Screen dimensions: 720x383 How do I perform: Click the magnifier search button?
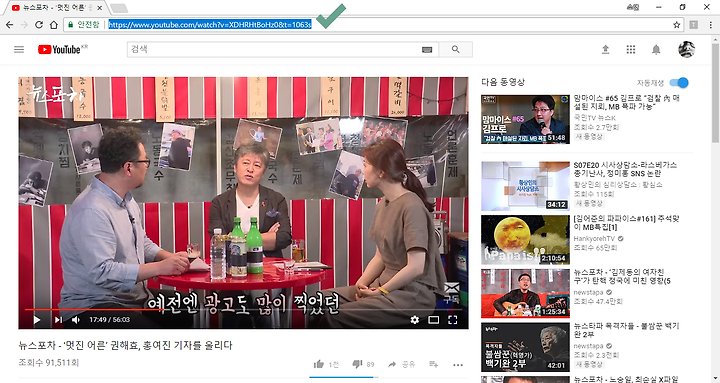456,49
